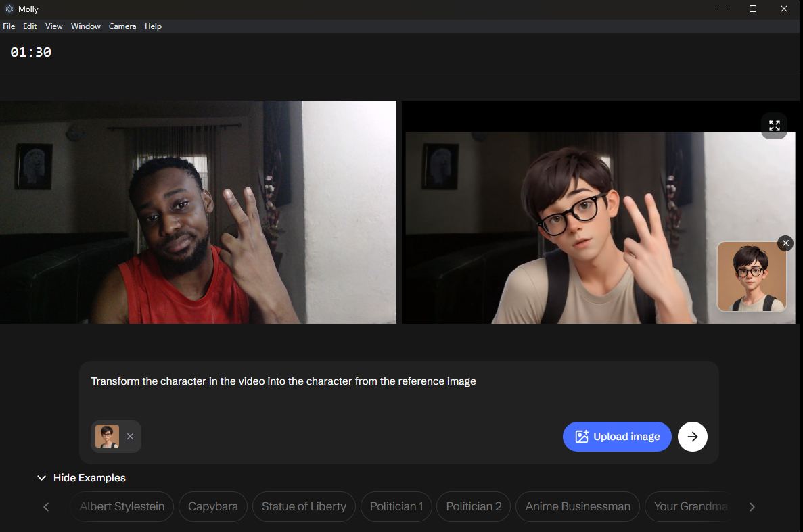The width and height of the screenshot is (803, 532).
Task: Open the Window menu
Action: (x=86, y=26)
